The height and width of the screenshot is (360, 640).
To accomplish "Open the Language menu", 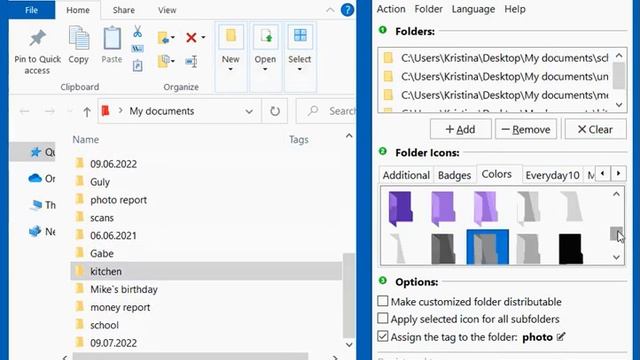I will (473, 9).
